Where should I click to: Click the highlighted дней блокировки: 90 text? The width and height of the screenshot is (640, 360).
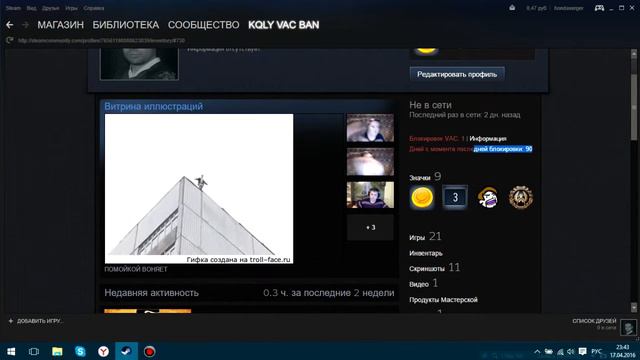coord(503,149)
